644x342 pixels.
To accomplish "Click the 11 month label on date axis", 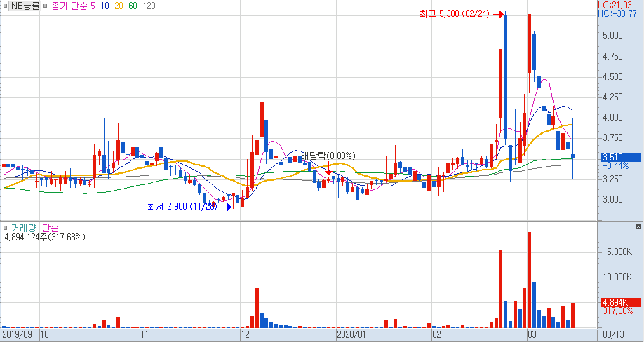I will (x=145, y=334).
